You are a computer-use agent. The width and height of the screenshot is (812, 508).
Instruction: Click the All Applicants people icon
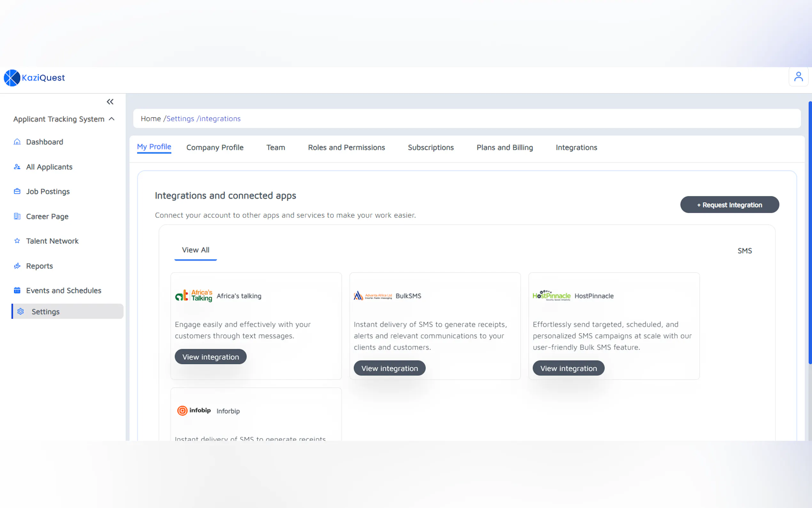17,167
